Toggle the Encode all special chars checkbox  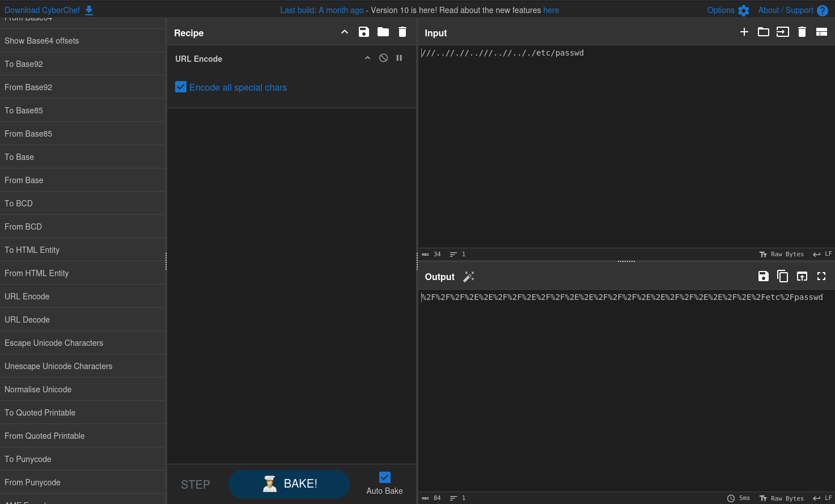point(181,87)
